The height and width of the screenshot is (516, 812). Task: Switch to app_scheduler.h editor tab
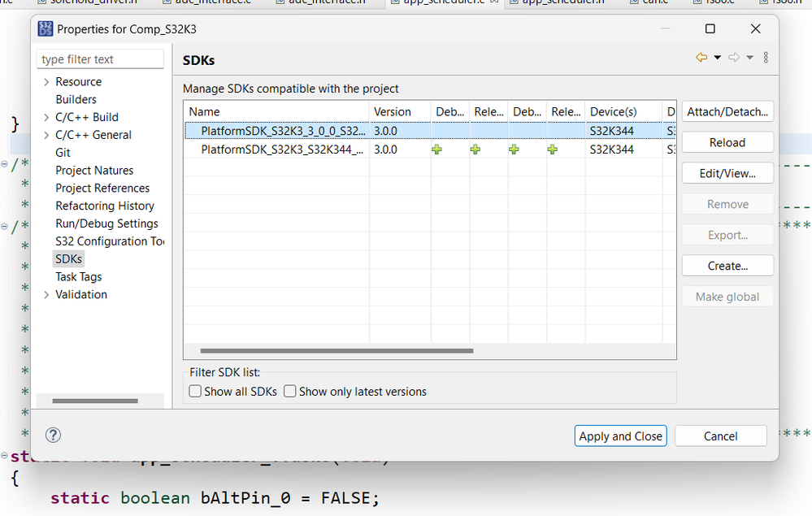558,2
